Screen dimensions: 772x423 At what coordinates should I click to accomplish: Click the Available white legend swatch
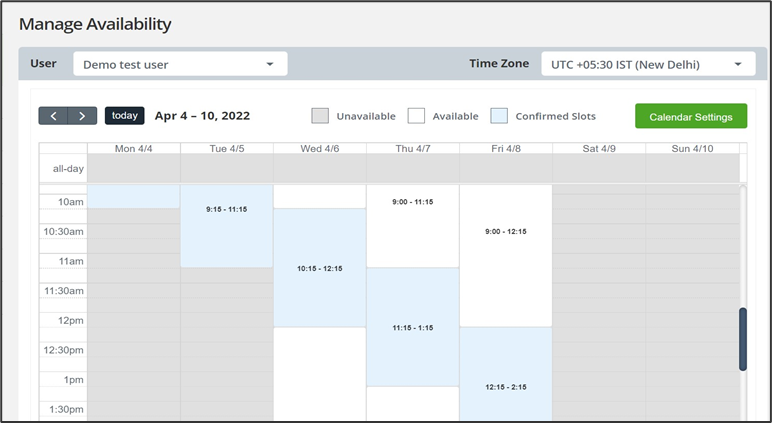pyautogui.click(x=416, y=116)
